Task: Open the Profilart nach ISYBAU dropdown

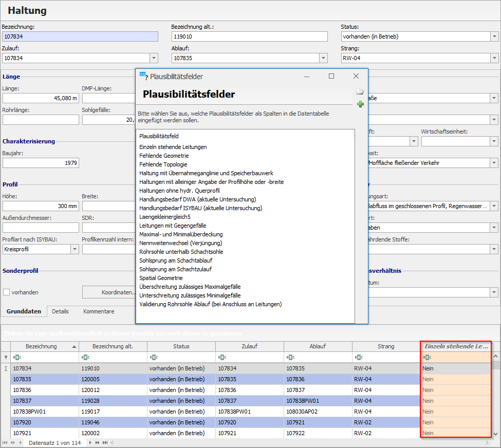Action: (x=75, y=249)
